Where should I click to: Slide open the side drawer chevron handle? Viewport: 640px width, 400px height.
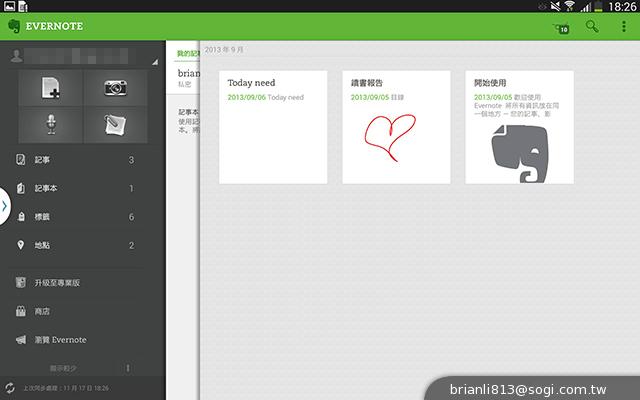click(x=4, y=206)
